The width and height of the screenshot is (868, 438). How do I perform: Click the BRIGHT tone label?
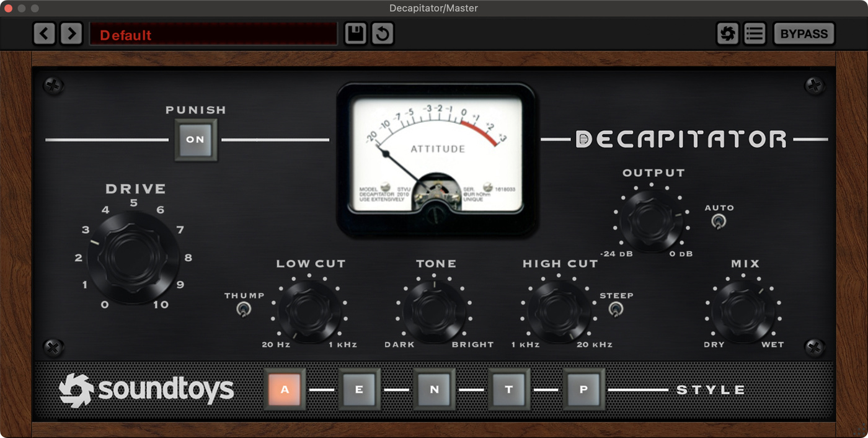pos(472,344)
